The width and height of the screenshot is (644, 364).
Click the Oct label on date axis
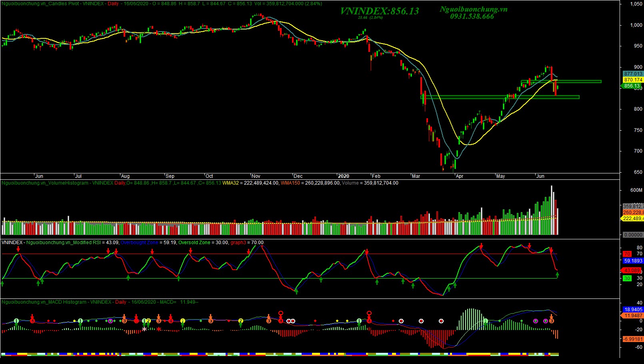pos(209,176)
